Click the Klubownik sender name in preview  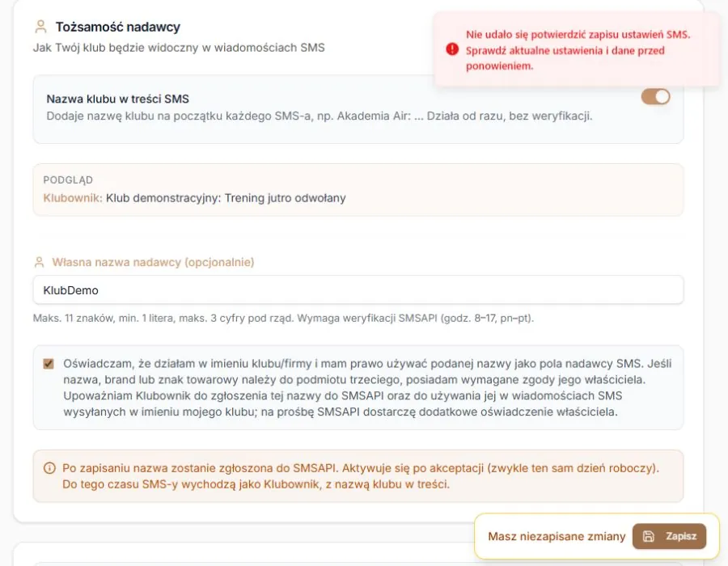73,198
